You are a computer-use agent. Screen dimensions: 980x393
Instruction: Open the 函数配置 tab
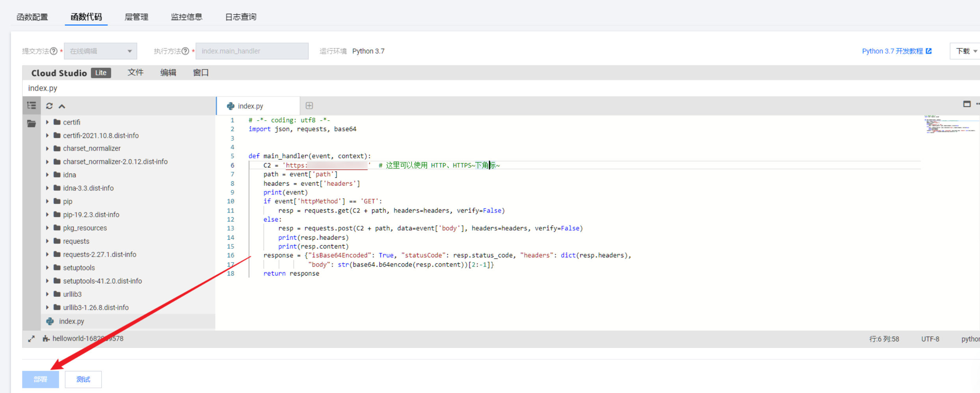[32, 17]
